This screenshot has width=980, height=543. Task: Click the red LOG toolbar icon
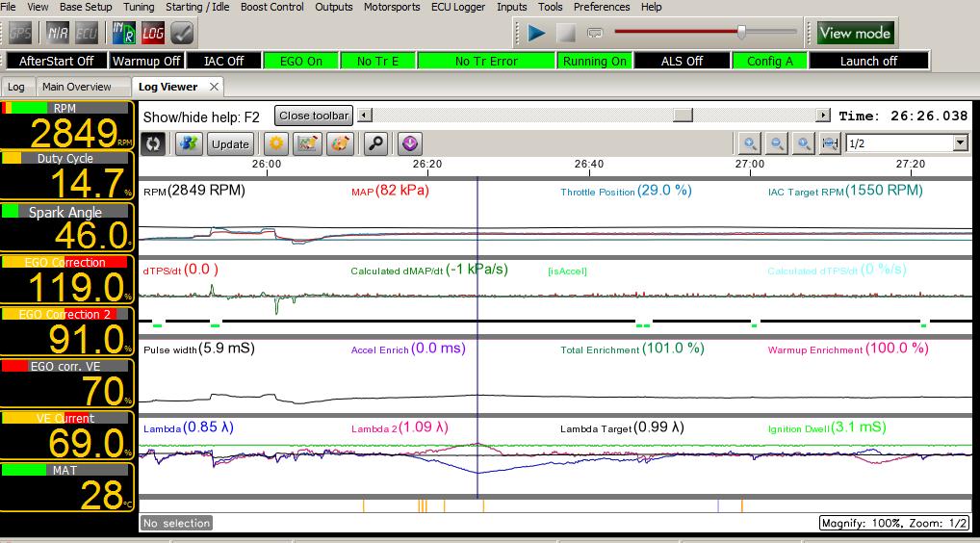[152, 33]
